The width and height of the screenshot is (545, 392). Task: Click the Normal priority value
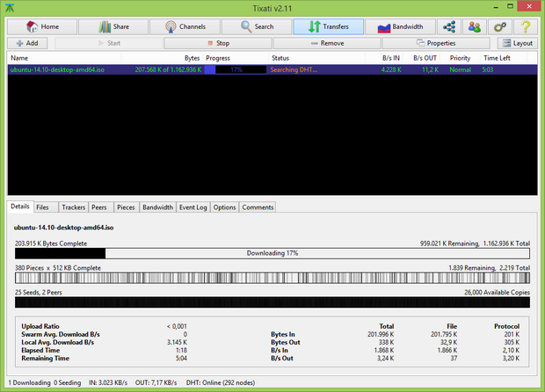pyautogui.click(x=460, y=69)
